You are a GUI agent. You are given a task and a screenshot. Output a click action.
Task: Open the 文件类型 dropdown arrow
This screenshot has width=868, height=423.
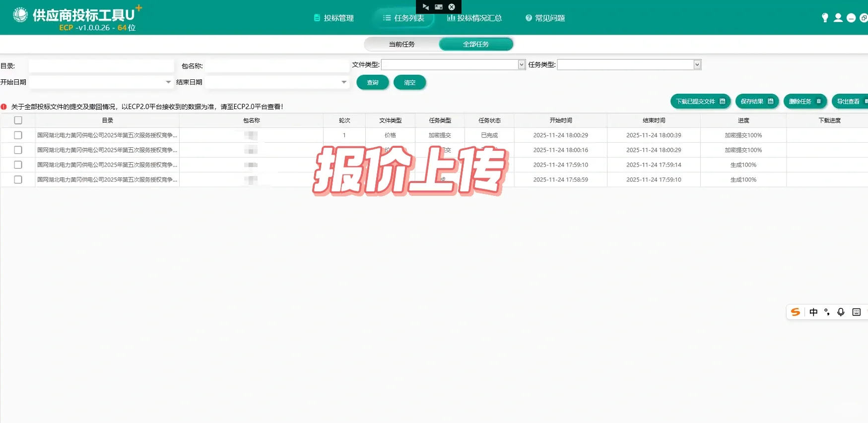(x=522, y=64)
